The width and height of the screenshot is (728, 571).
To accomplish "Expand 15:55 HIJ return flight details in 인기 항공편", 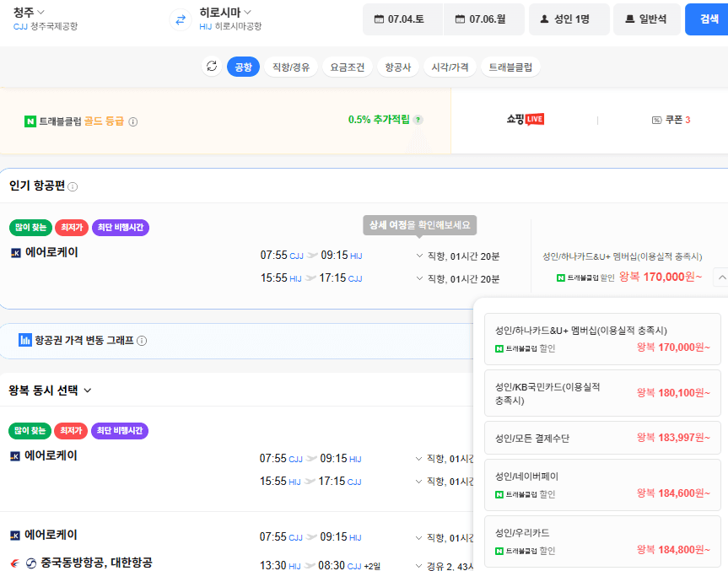I will 419,278.
